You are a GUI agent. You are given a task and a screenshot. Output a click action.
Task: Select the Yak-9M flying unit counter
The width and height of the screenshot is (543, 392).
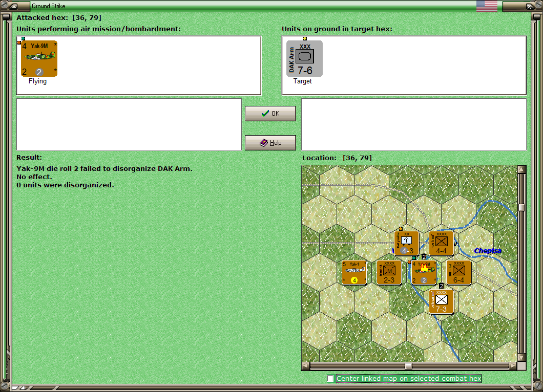(x=39, y=58)
